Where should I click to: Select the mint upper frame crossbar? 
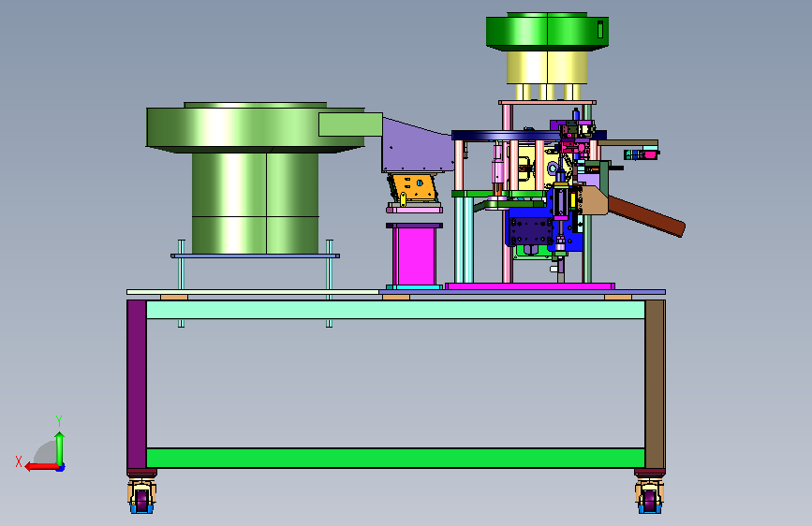click(395, 310)
